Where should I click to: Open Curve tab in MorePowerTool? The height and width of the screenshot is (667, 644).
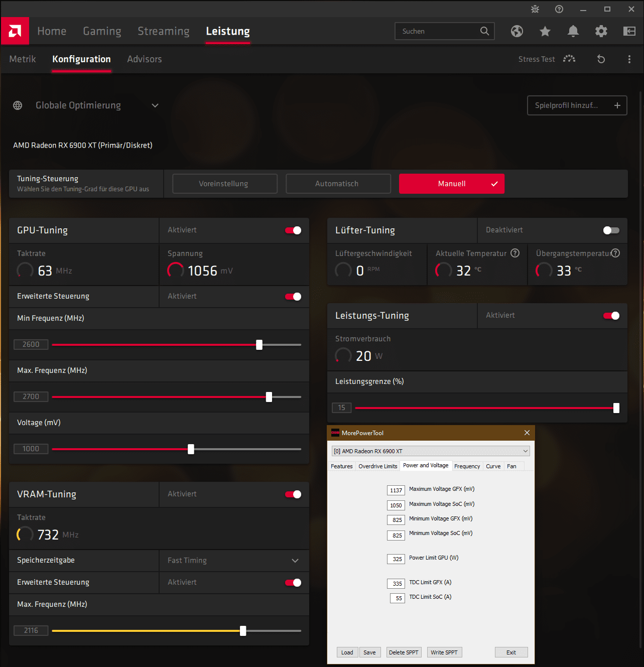(493, 466)
